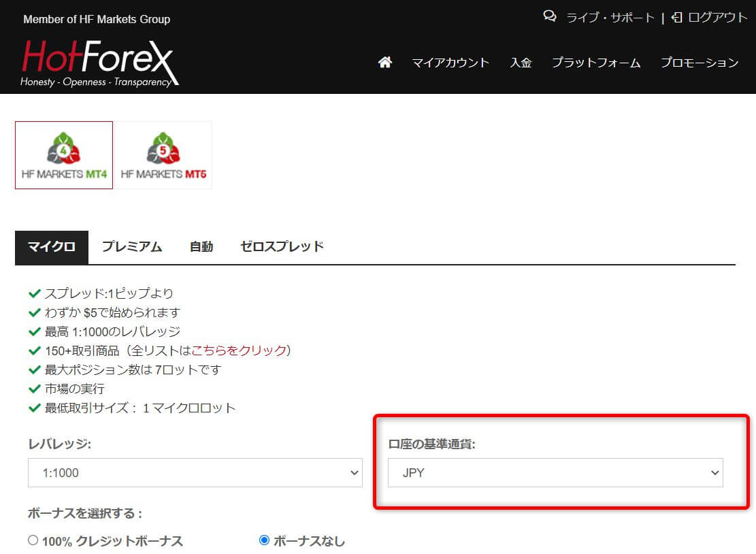Open the マイアカウント menu
Viewport: 756px width, 554px height.
coord(450,63)
